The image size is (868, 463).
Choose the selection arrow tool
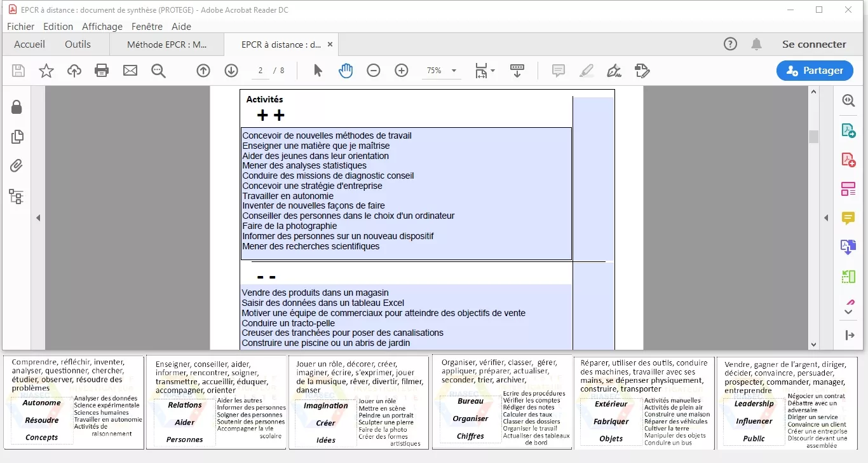[318, 71]
